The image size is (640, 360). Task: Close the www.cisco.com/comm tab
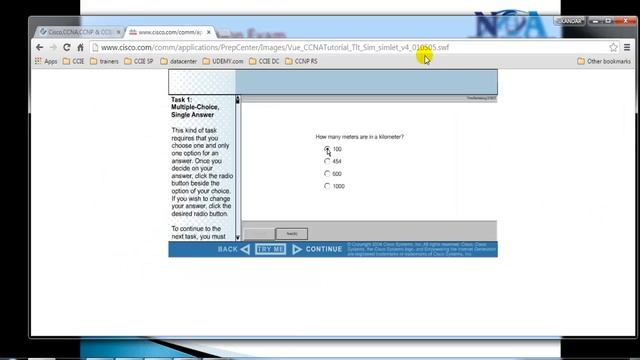tap(209, 32)
